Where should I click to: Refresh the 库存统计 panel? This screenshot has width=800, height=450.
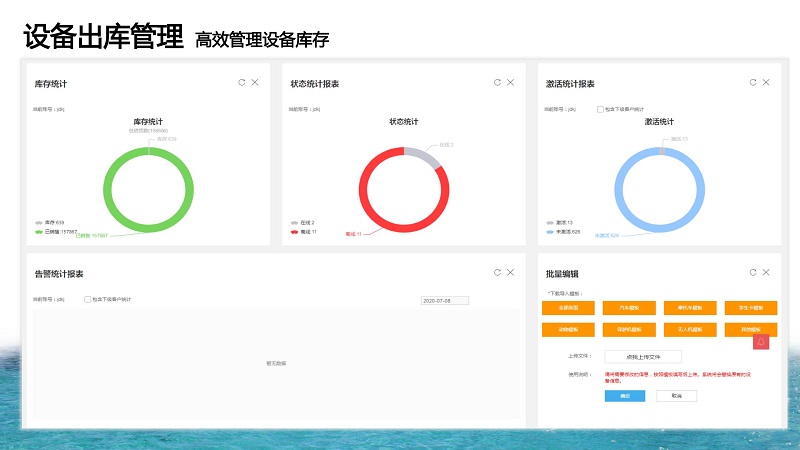242,83
